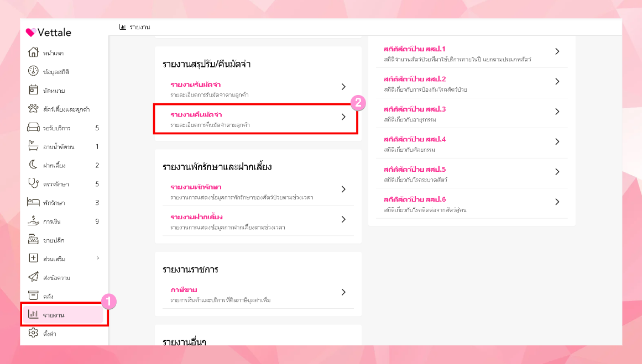Click the ตรวจรักษา count badge 5

tap(97, 184)
